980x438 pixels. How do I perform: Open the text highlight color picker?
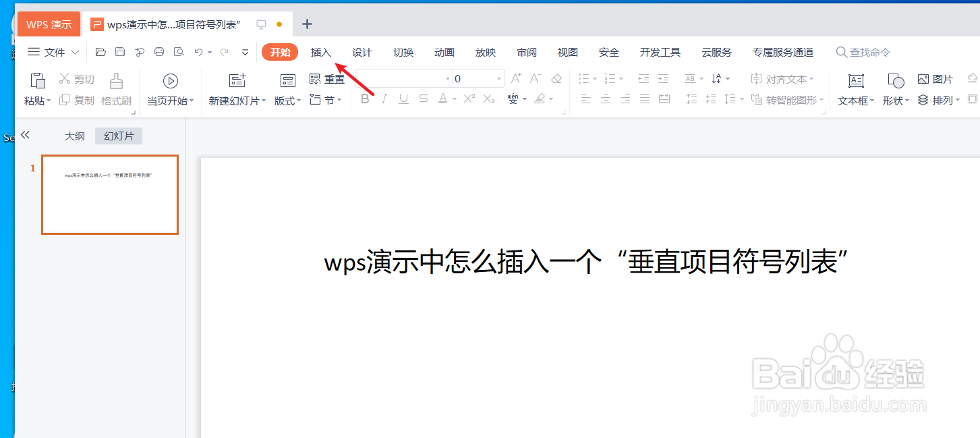(x=543, y=99)
